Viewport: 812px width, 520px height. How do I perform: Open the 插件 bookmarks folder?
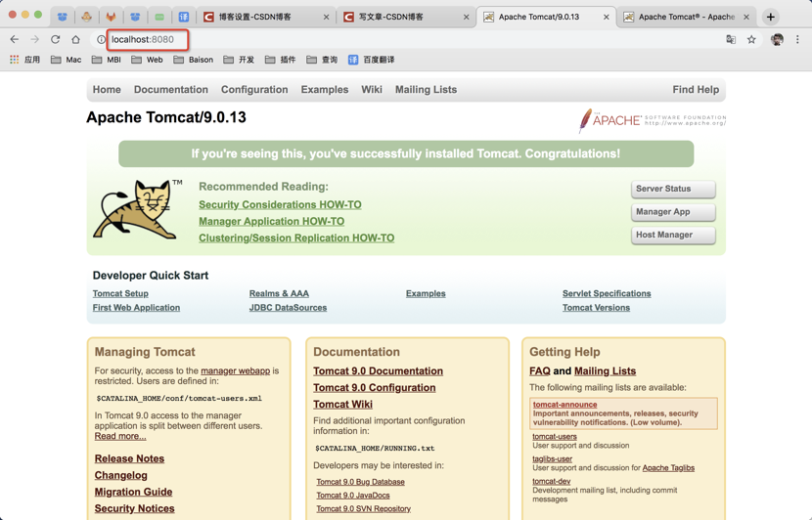280,60
